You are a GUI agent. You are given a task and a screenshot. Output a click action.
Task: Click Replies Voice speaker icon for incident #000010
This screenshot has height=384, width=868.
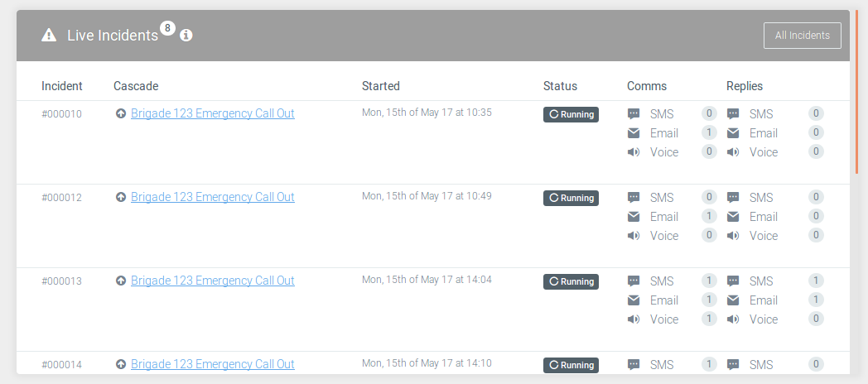point(733,152)
